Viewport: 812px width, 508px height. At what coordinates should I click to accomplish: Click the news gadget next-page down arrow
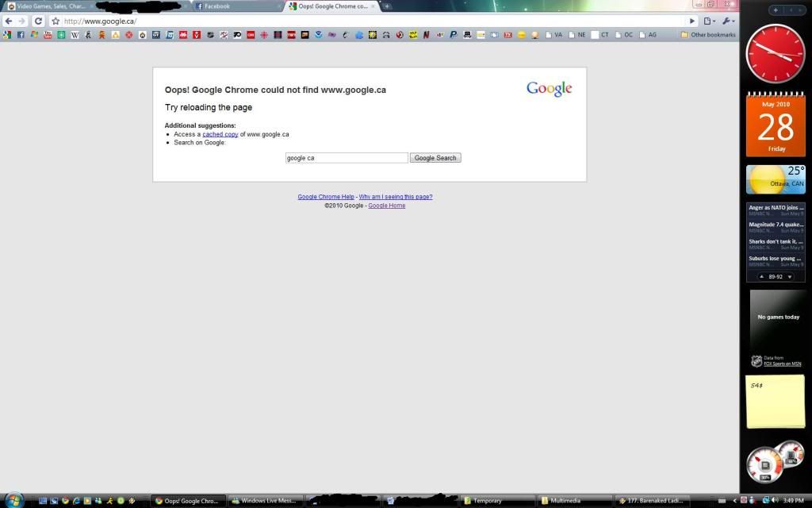coord(790,277)
